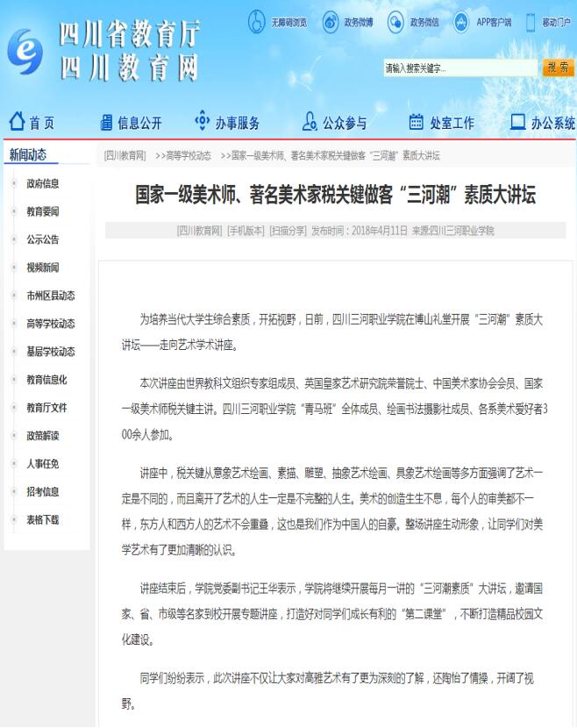Click the search keyword input field
Screen dimensions: 577x728
[459, 68]
